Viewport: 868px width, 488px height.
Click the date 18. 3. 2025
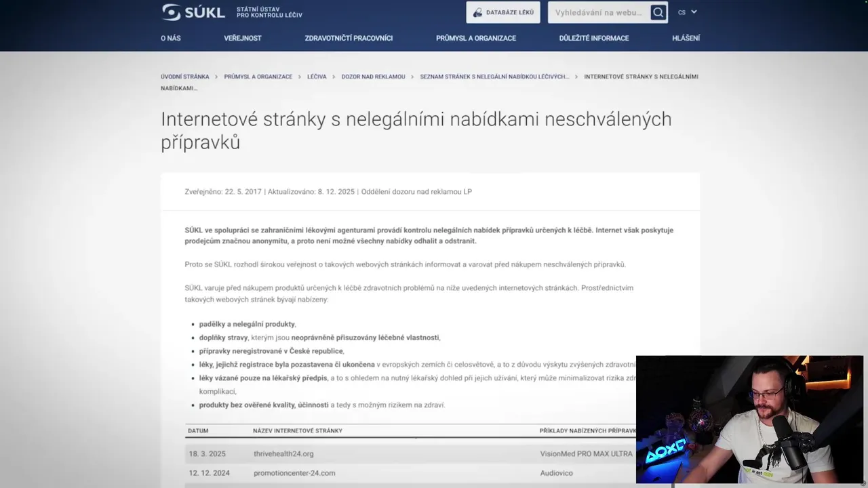pos(208,453)
